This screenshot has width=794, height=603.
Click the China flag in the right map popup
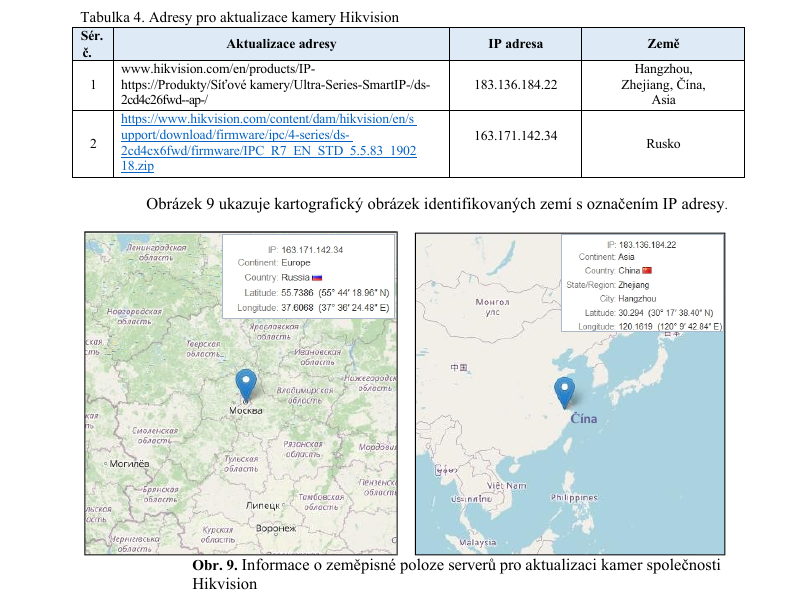click(x=647, y=270)
